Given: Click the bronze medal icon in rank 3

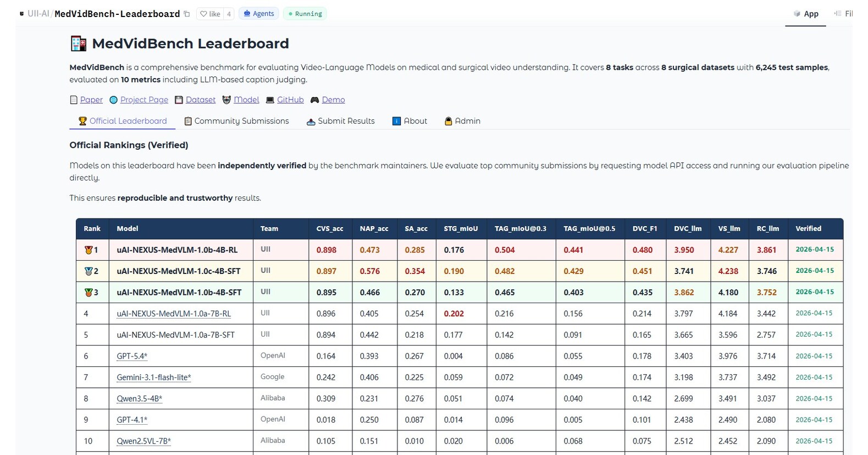Looking at the screenshot, I should coord(89,293).
